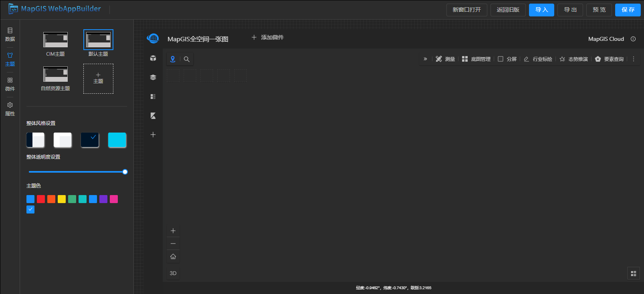Open 底图管理 basemap management
The width and height of the screenshot is (644, 294).
[x=476, y=59]
